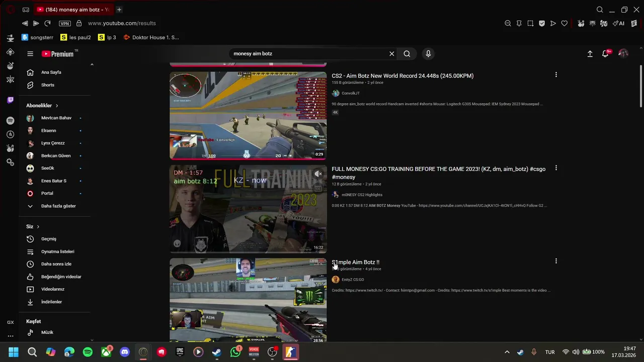644x362 pixels.
Task: Open the CS2 Aim Botz New World Record title
Action: pos(403,76)
